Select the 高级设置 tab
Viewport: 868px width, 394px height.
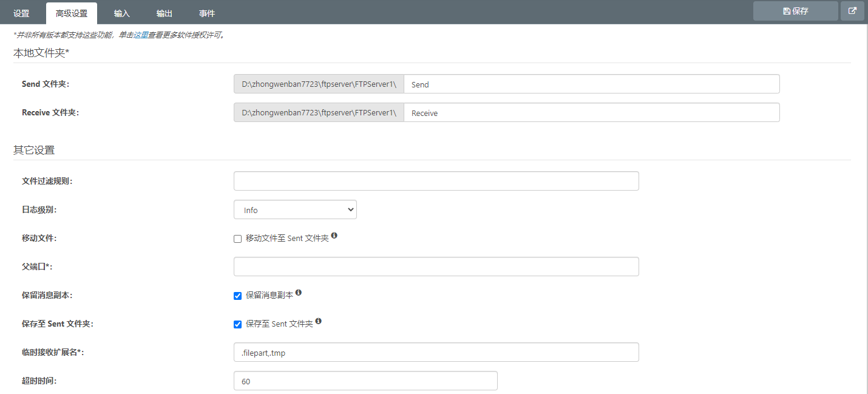pos(72,13)
